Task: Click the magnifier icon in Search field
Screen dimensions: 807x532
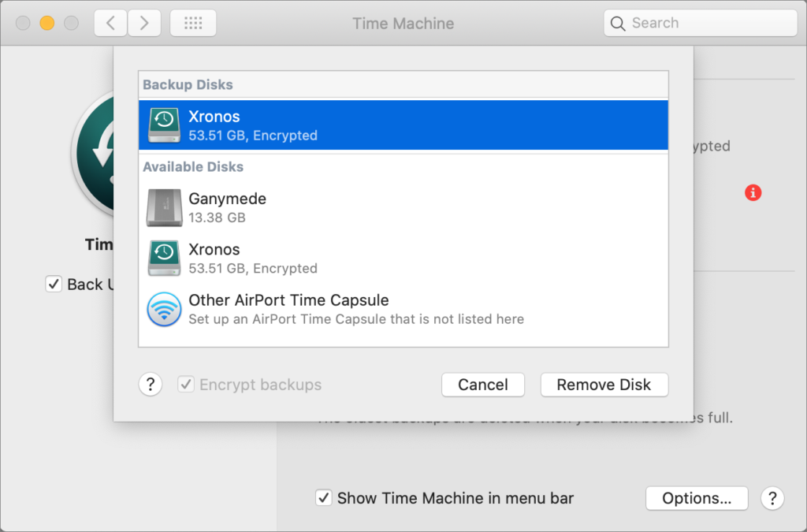Action: pos(619,24)
